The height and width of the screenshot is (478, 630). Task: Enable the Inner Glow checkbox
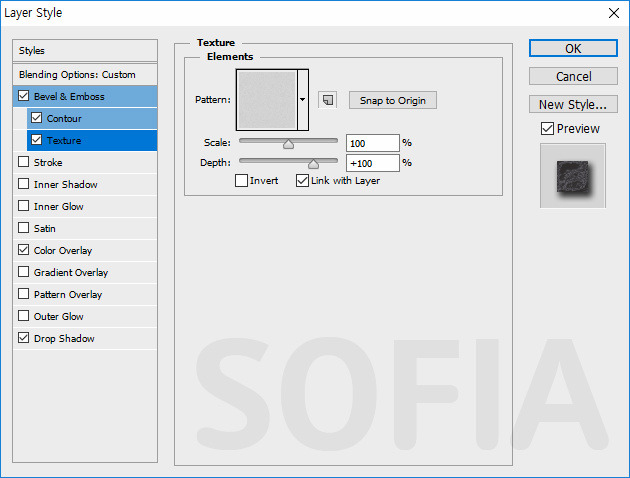[x=24, y=206]
